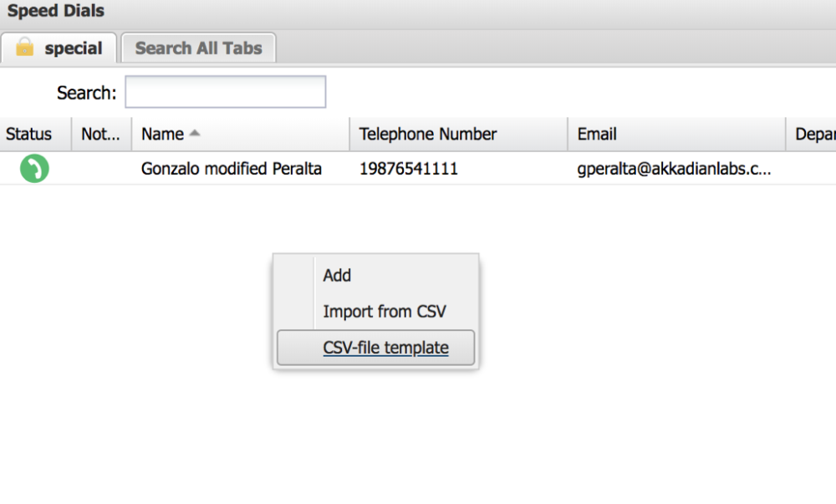Click the Search label text
This screenshot has height=504, width=836.
pyautogui.click(x=86, y=93)
